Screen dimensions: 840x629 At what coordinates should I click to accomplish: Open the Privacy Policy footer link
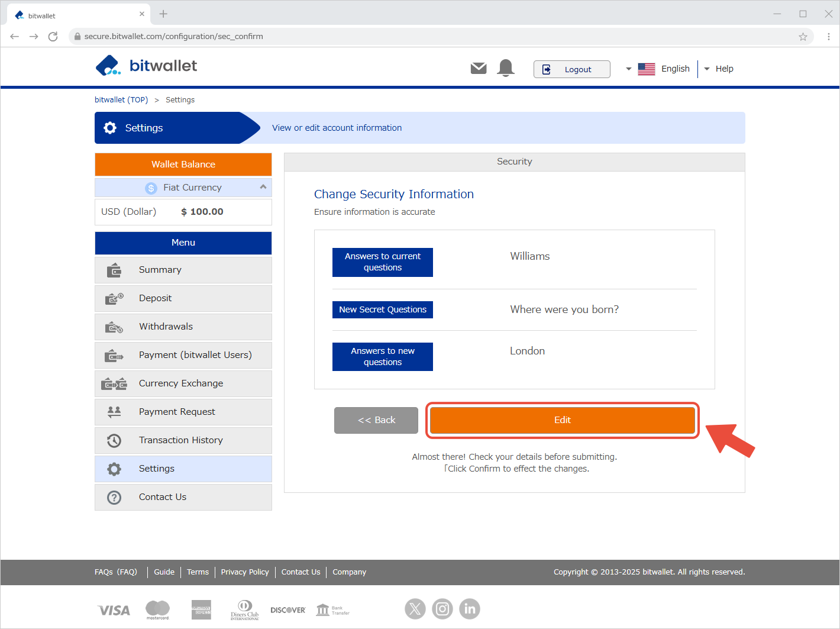(245, 572)
